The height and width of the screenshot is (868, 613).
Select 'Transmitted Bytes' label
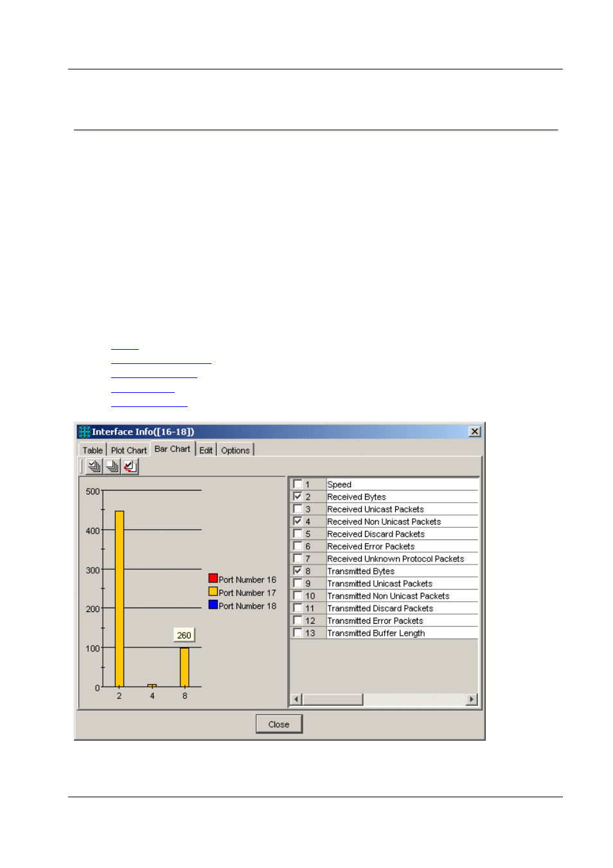tap(360, 571)
